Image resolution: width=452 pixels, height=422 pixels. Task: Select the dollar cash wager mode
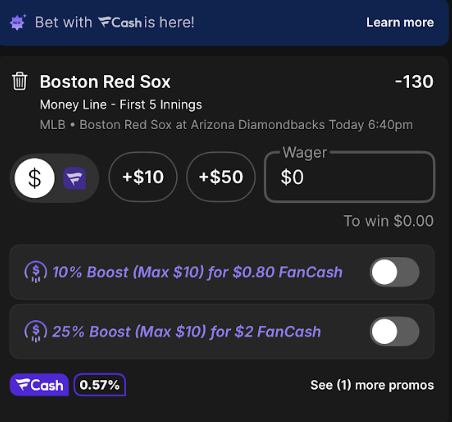[35, 178]
